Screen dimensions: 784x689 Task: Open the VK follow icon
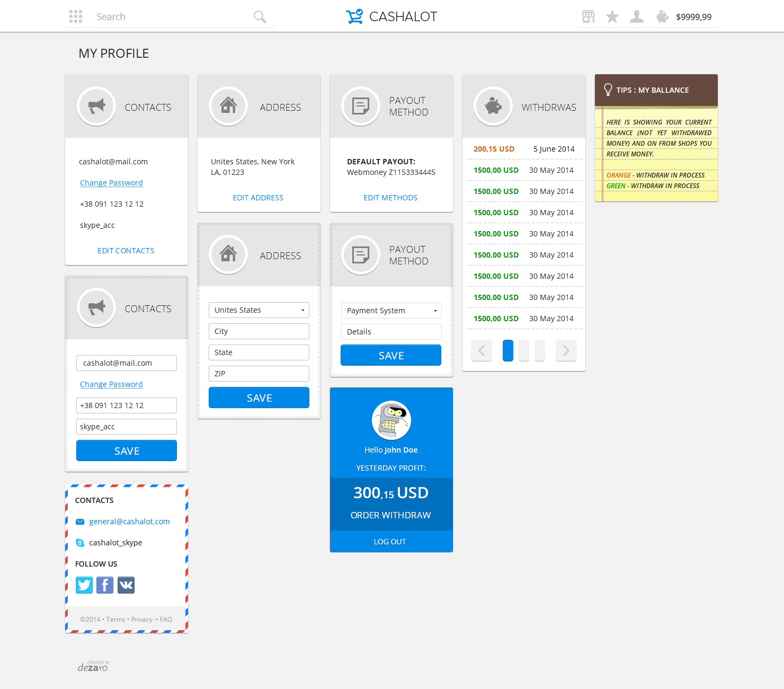pos(126,585)
